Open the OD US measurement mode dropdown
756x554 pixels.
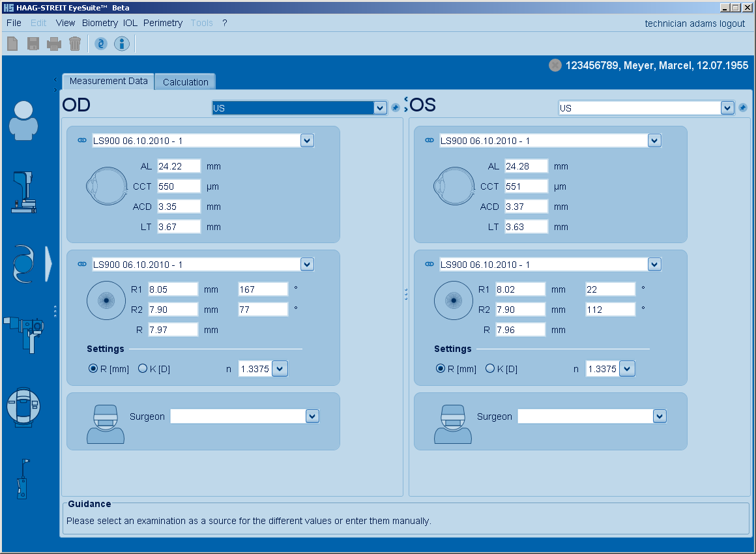[x=381, y=108]
